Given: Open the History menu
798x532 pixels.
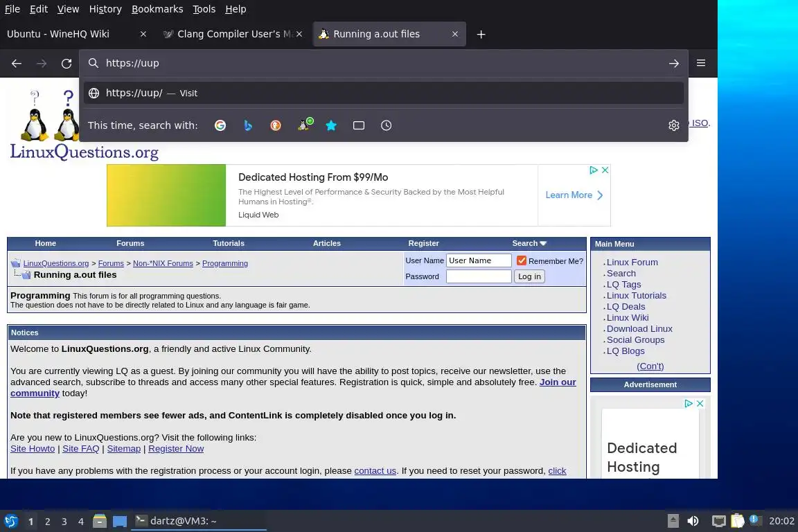Looking at the screenshot, I should click(x=105, y=8).
